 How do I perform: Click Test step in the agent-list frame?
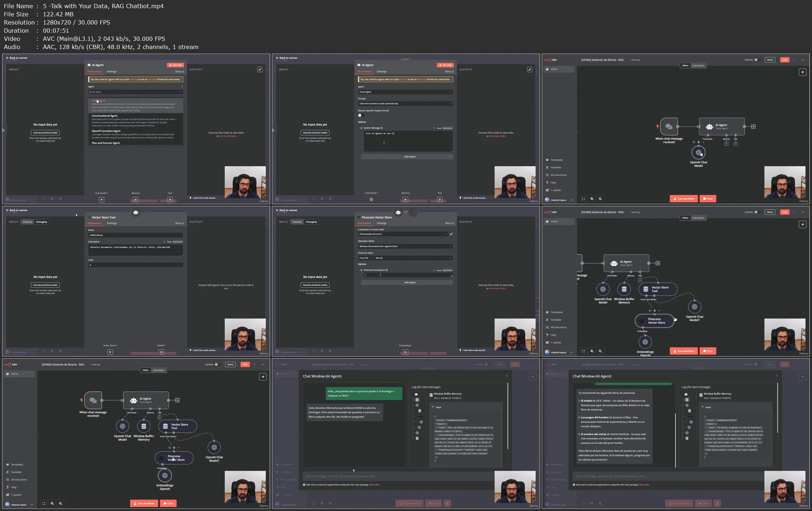(175, 65)
